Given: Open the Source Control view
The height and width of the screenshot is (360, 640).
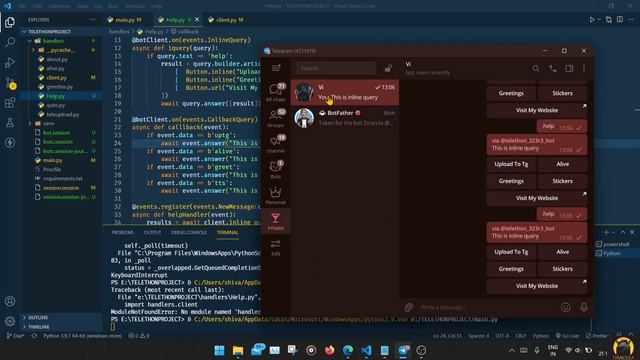Looking at the screenshot, I should (10, 82).
